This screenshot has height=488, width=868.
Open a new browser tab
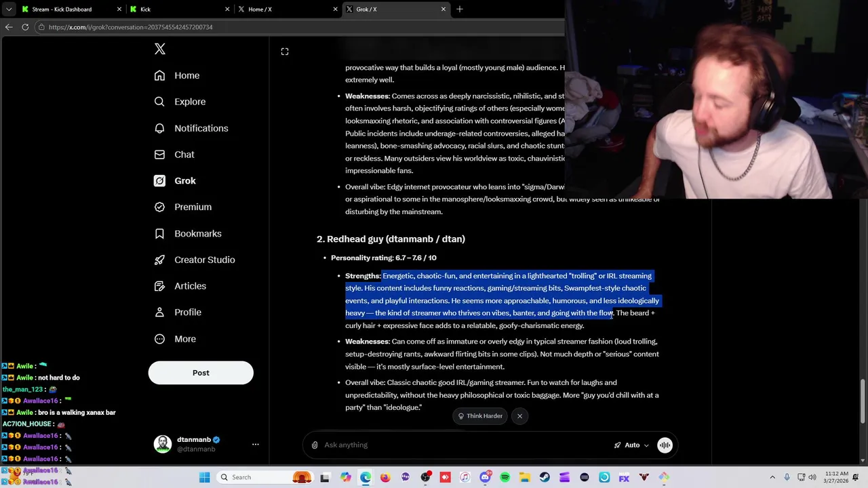[460, 9]
